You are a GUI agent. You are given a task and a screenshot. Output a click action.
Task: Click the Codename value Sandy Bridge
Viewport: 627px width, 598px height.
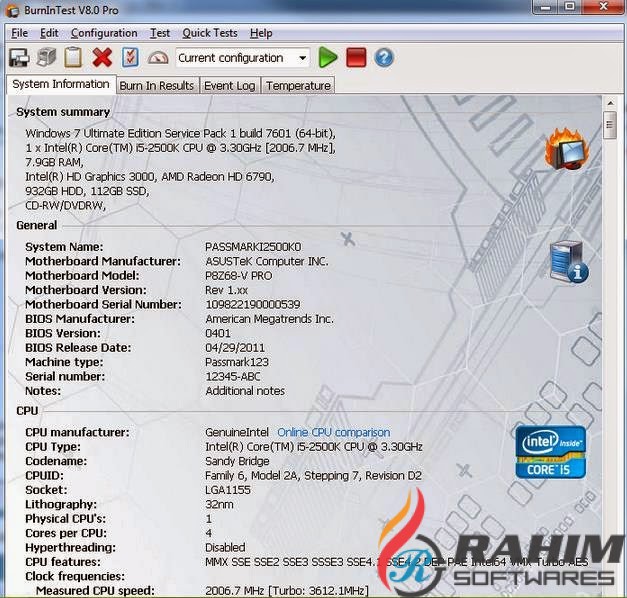point(237,461)
